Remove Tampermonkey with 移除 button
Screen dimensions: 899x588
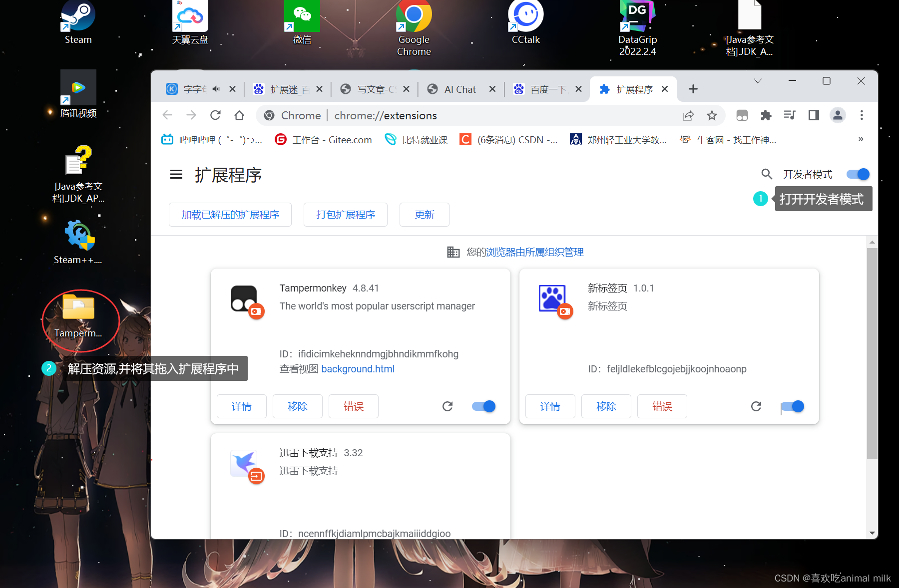point(298,406)
